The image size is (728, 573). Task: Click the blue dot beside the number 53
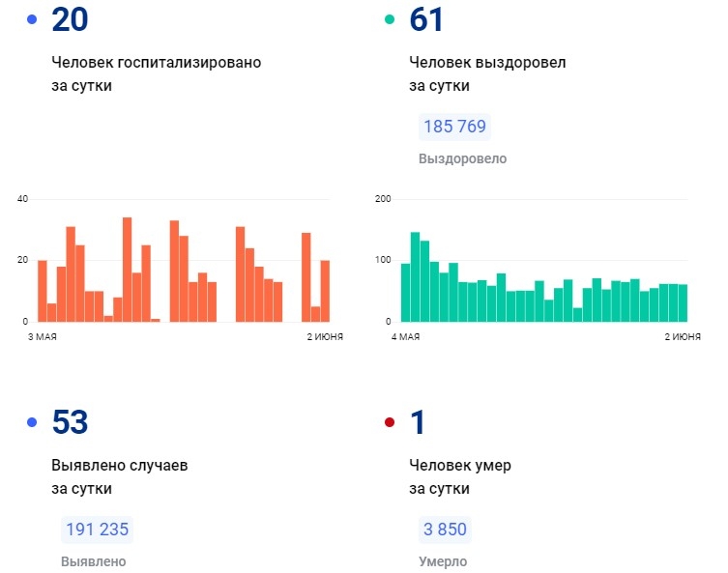click(x=33, y=422)
